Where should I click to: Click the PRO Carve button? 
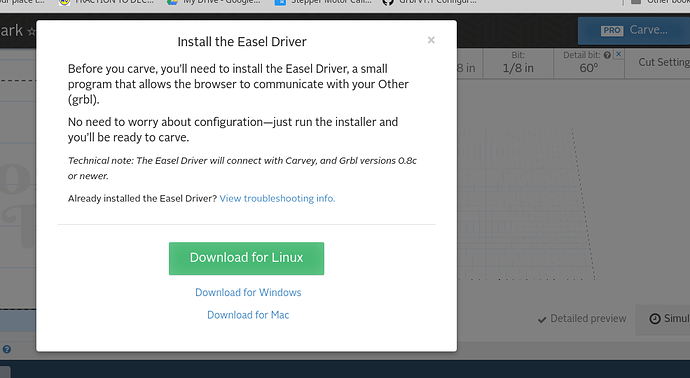(x=634, y=30)
